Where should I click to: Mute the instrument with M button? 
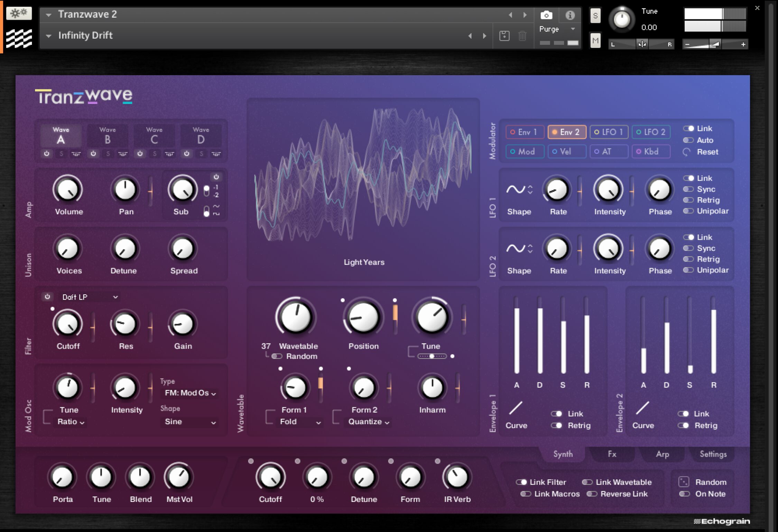pyautogui.click(x=595, y=41)
